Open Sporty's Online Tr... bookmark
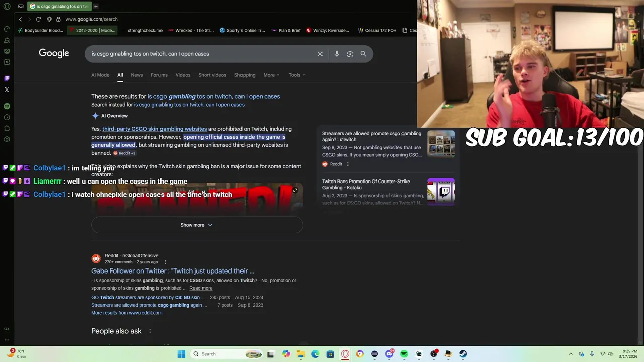Viewport: 644px width, 362px height. coord(242,30)
